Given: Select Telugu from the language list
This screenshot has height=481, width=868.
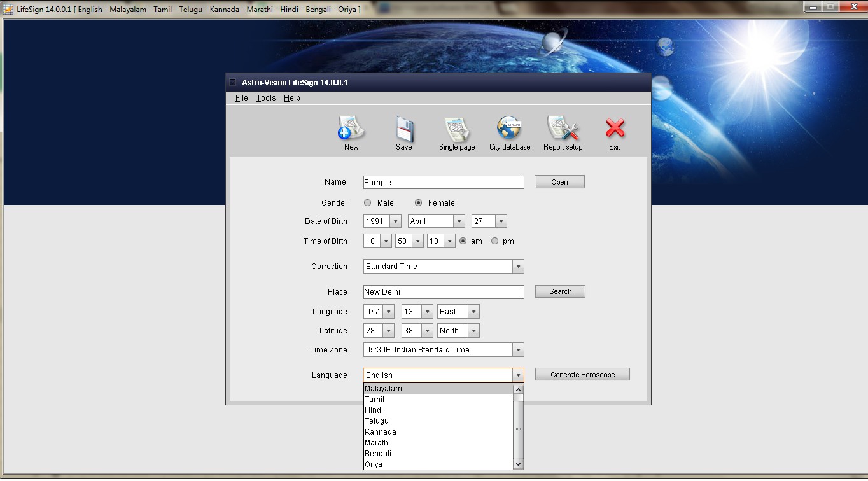Looking at the screenshot, I should (x=438, y=421).
